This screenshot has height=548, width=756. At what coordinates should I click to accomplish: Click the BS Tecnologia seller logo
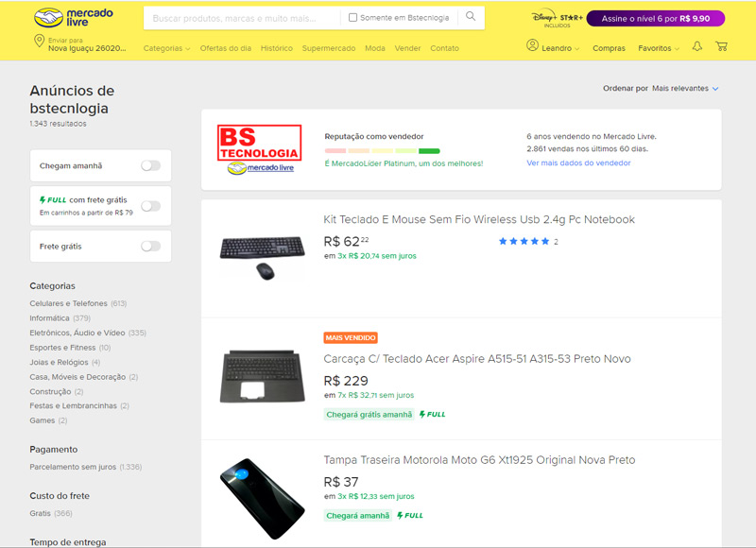[259, 149]
